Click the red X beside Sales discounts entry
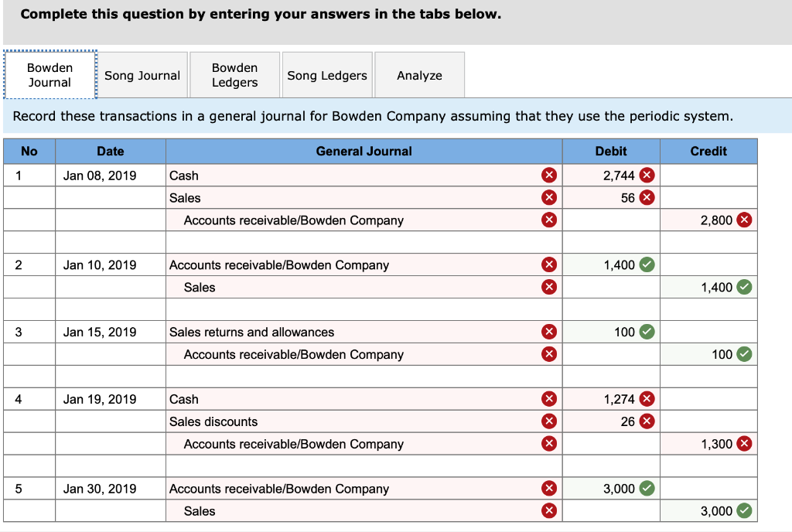 (549, 421)
